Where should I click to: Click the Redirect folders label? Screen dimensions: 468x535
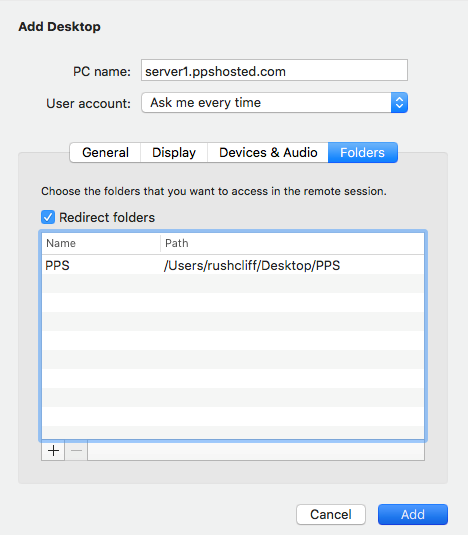coord(107,217)
